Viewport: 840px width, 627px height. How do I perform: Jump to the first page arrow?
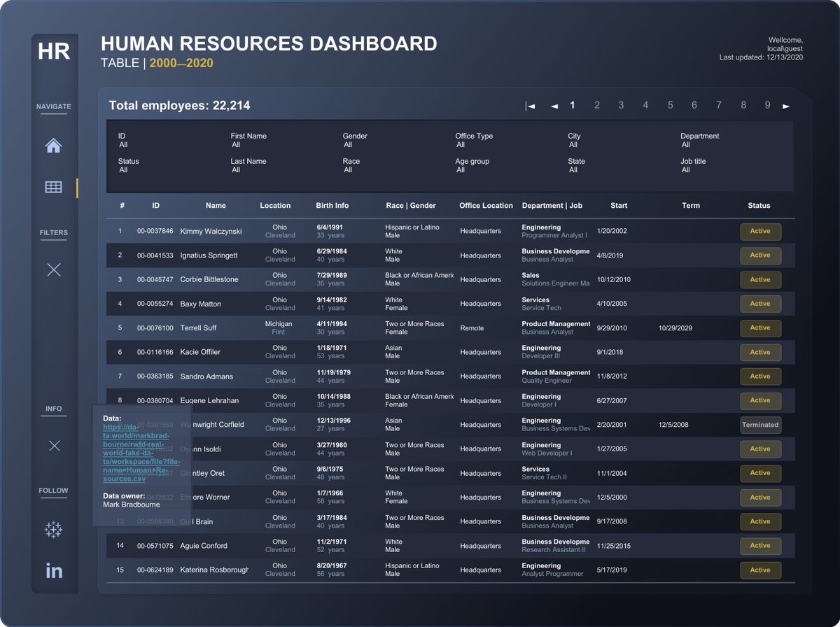click(530, 106)
